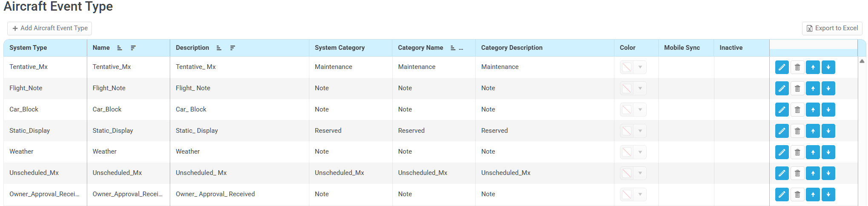The image size is (868, 206).
Task: Open color dropdown for Tentative_Mx row
Action: 640,67
